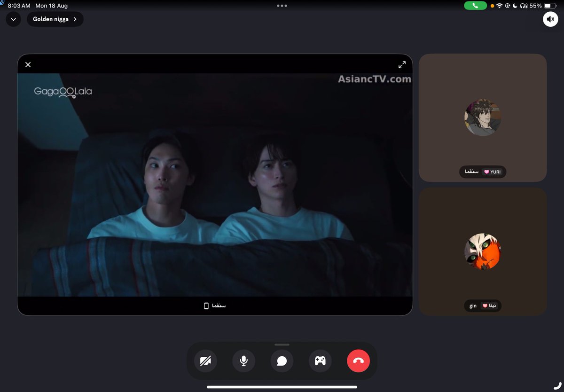Tap the shared video stream

pos(215,185)
